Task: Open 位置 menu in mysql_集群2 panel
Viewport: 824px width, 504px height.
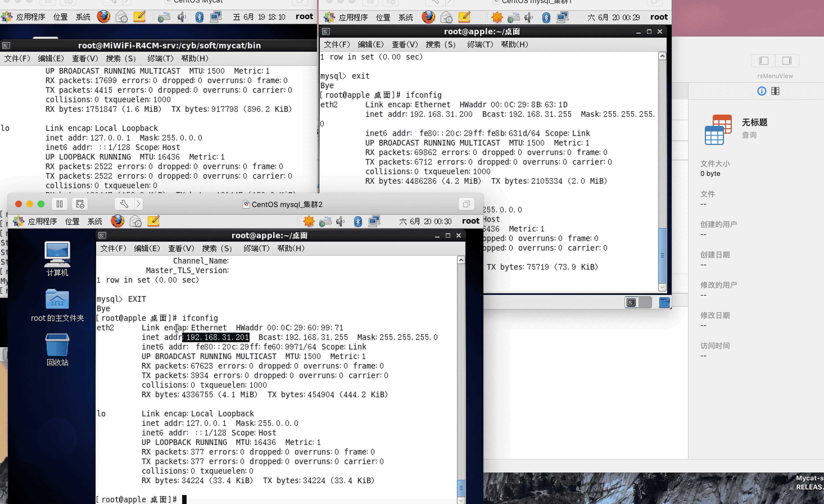Action: (72, 221)
